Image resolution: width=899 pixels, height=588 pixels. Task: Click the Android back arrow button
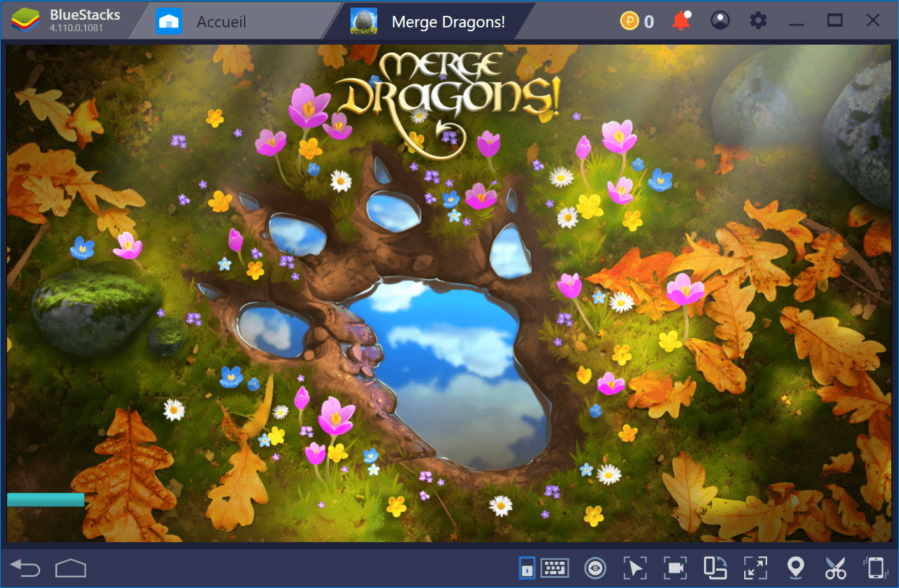coord(25,568)
